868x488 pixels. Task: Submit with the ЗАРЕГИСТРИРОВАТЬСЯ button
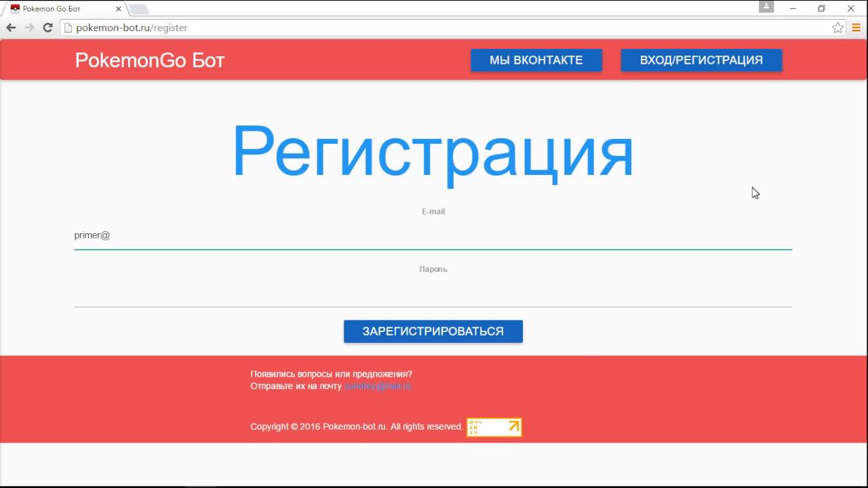[433, 331]
